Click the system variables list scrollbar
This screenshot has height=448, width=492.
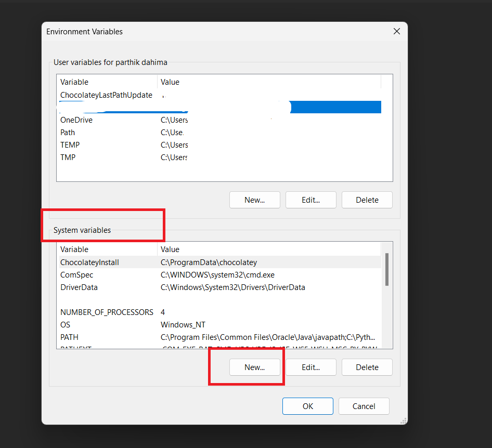(386, 270)
